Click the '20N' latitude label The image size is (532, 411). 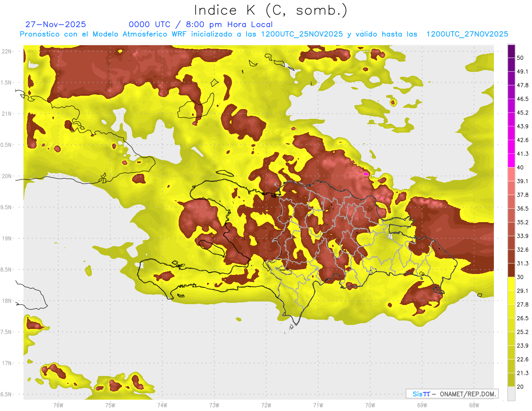[7, 176]
